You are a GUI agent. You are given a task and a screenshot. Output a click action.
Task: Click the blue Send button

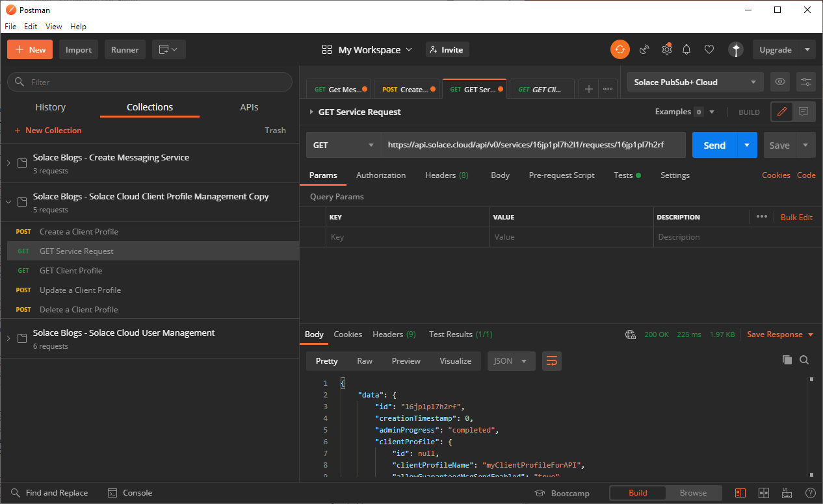click(714, 145)
